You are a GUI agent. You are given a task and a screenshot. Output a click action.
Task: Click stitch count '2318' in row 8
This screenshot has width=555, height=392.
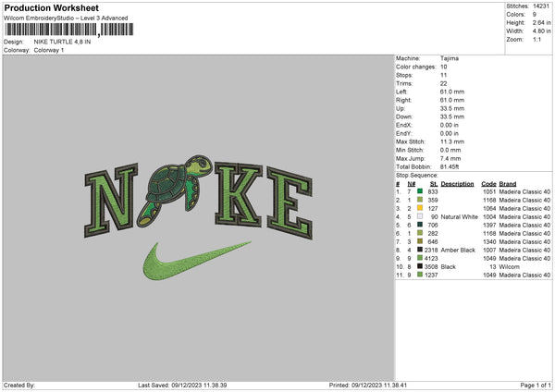tap(431, 251)
